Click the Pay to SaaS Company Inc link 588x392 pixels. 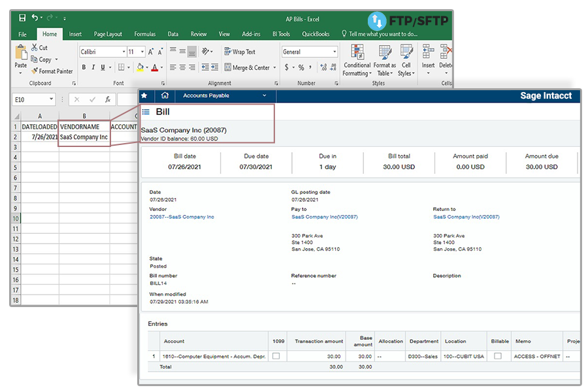pyautogui.click(x=324, y=217)
